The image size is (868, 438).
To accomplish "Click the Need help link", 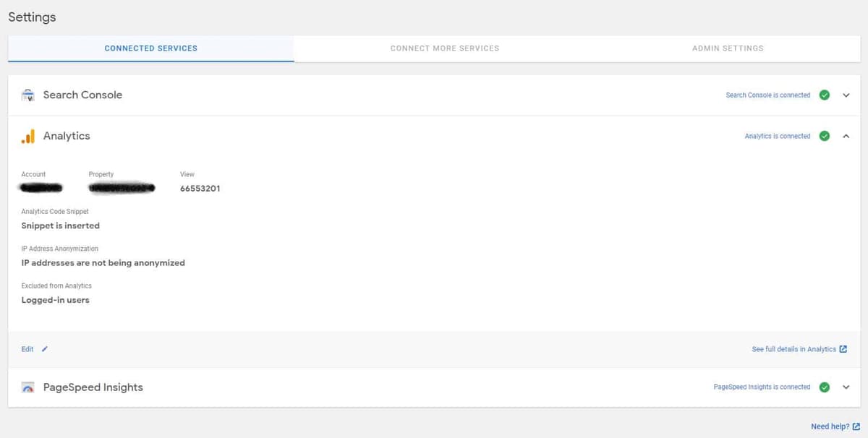I will click(830, 426).
